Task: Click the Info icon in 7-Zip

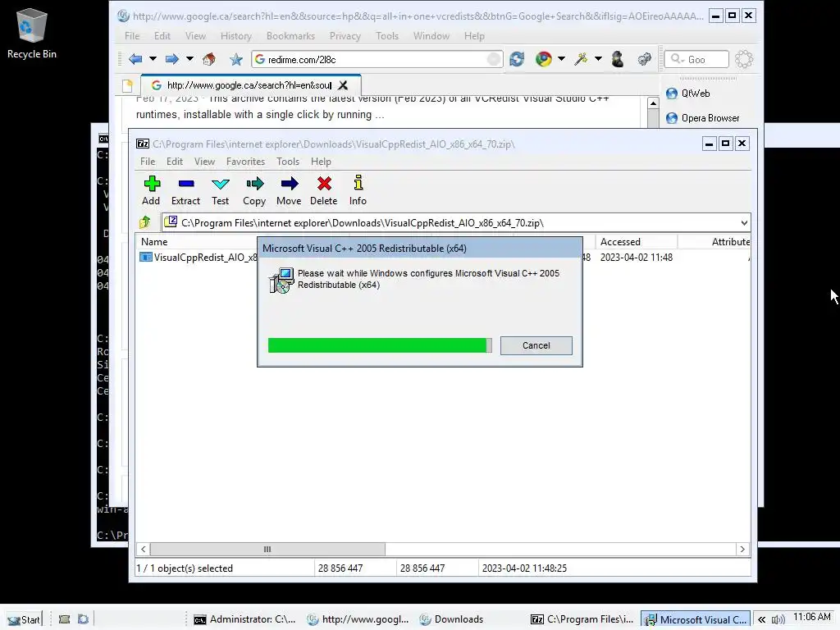Action: pos(358,190)
